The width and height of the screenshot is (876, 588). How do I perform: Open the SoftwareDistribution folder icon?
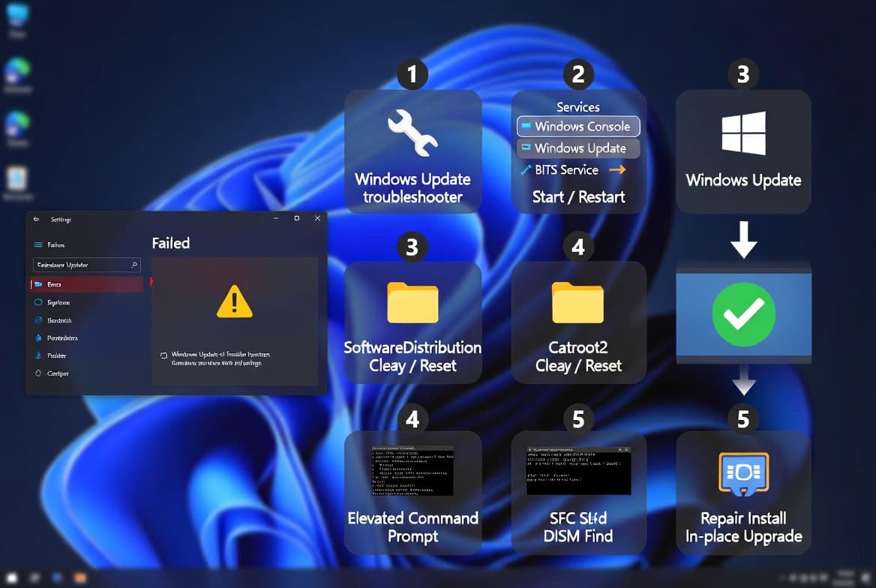[x=412, y=302]
